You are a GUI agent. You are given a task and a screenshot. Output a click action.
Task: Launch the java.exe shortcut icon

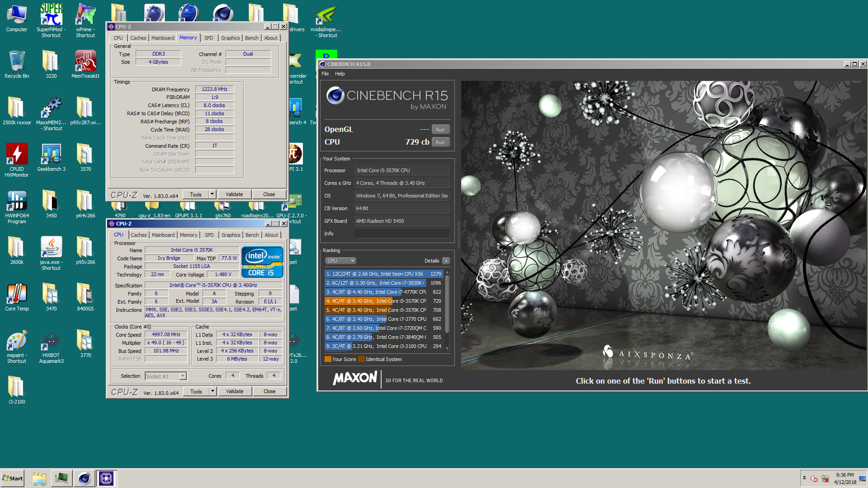tap(51, 253)
